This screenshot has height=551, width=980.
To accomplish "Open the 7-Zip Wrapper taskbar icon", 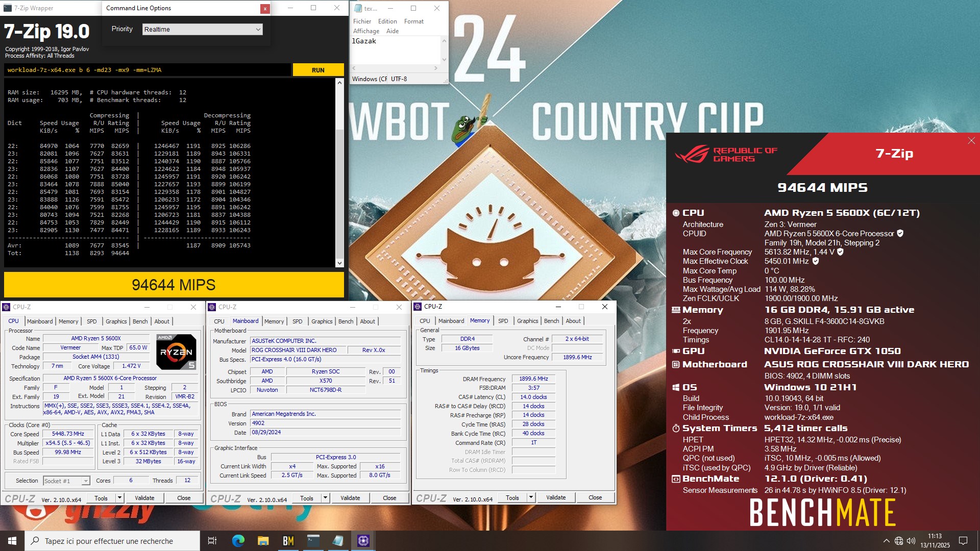I will tap(313, 541).
